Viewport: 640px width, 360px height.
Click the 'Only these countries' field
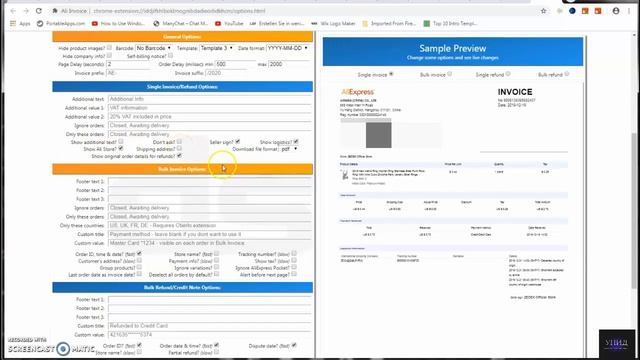pos(210,226)
